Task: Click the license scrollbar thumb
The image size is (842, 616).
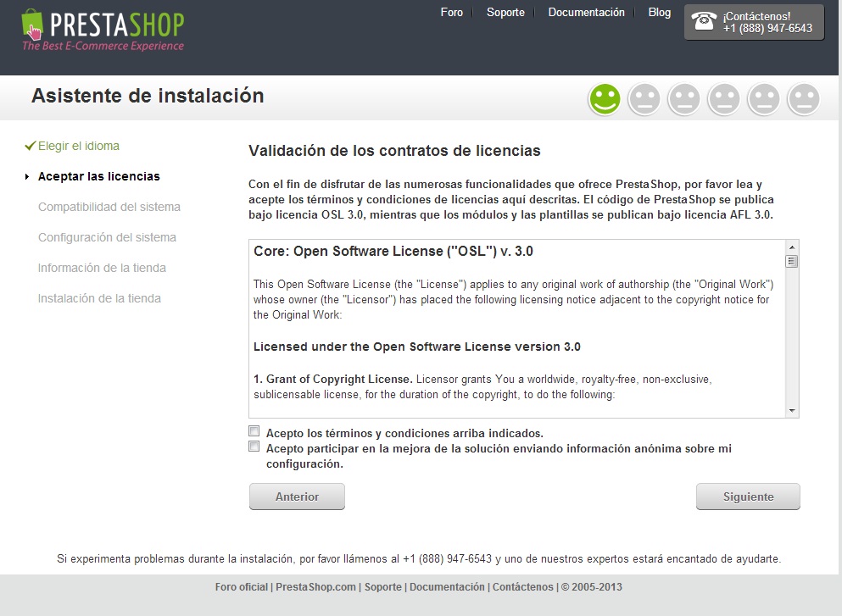Action: point(791,261)
